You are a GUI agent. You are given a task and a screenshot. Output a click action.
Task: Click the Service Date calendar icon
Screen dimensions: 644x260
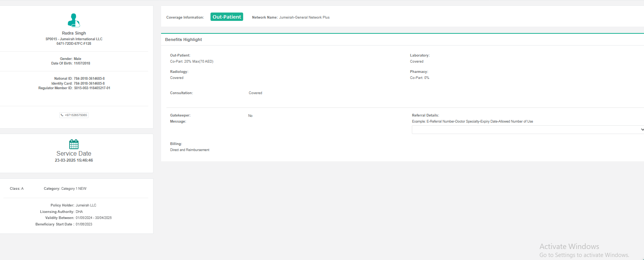[74, 144]
